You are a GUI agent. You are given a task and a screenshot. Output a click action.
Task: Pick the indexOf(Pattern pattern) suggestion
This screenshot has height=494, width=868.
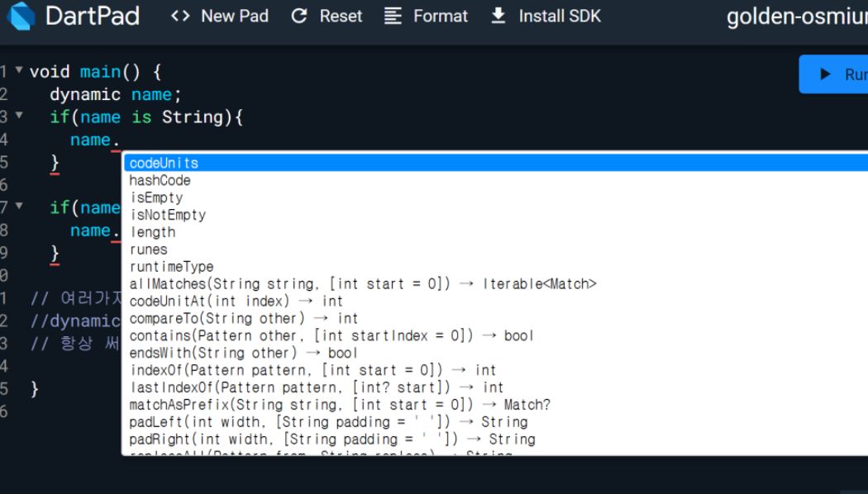pos(496,370)
